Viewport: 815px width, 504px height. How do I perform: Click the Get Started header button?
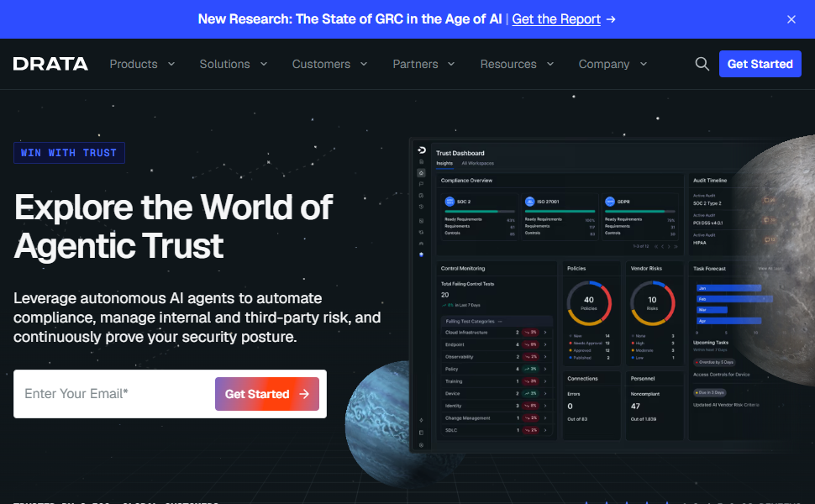(760, 64)
